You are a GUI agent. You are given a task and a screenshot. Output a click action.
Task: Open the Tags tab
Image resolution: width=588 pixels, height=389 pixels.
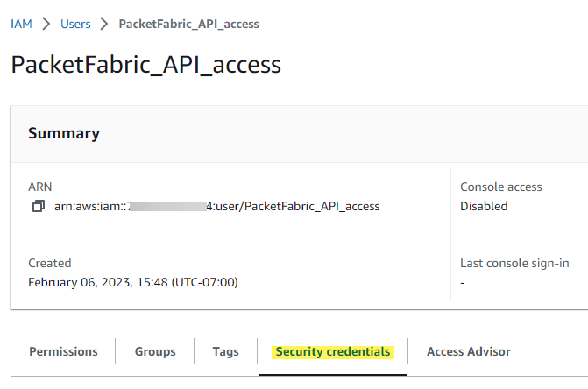[x=226, y=351]
